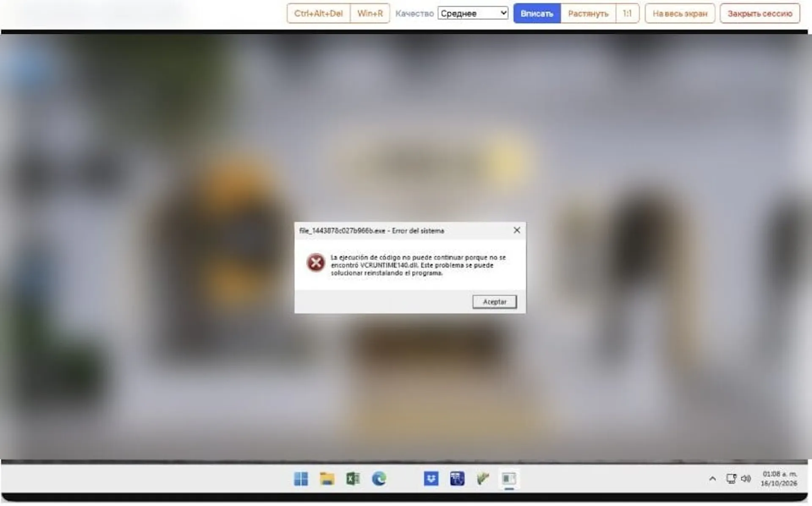
Task: Set scaling mode to 1:1
Action: click(627, 14)
